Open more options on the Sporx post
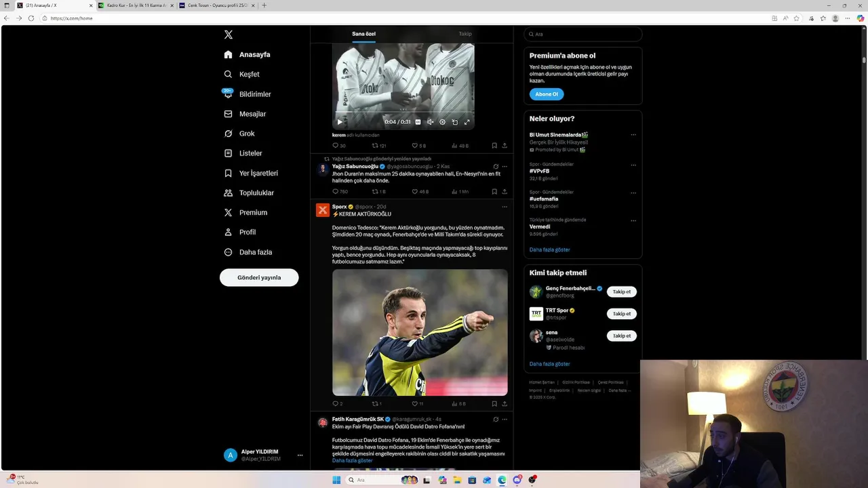The height and width of the screenshot is (488, 868). [505, 207]
